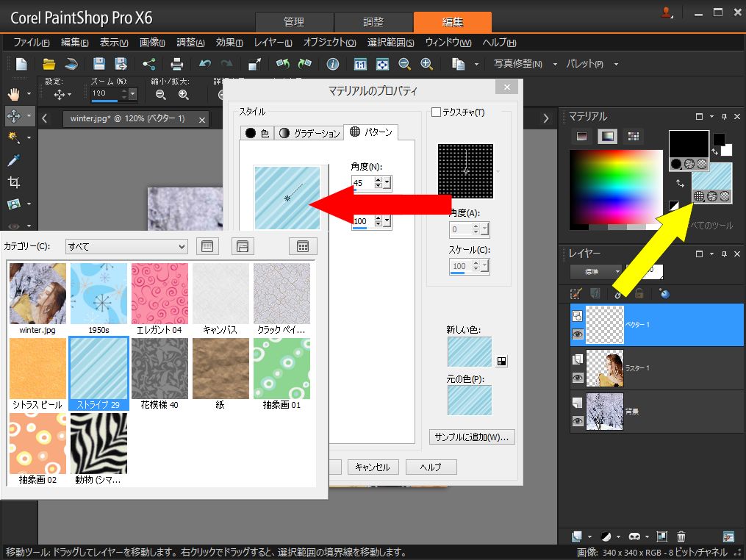The image size is (746, 560).
Task: Click the New file icon in toolbar
Action: click(21, 64)
